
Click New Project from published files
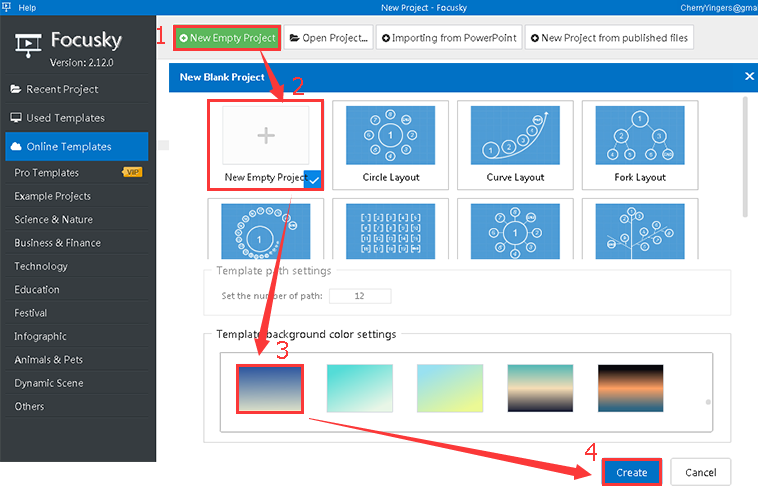click(x=609, y=38)
